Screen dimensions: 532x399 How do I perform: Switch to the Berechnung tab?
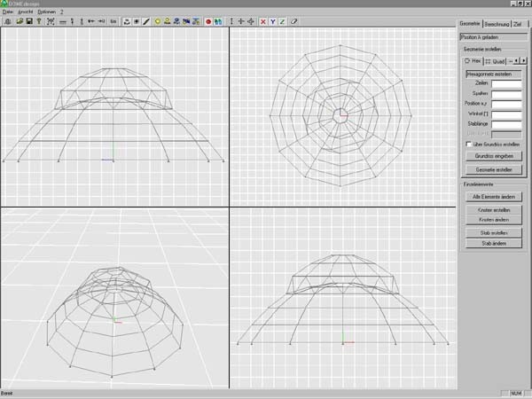pos(497,23)
